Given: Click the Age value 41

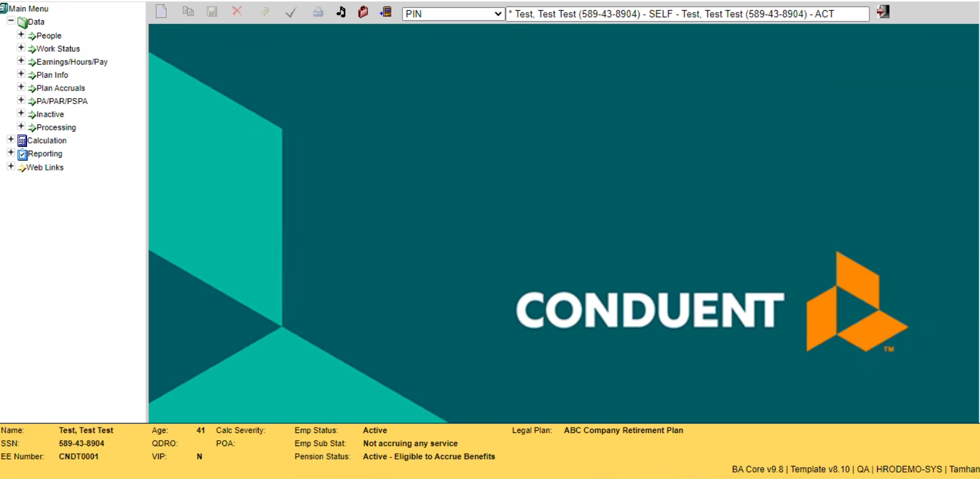Looking at the screenshot, I should 200,431.
